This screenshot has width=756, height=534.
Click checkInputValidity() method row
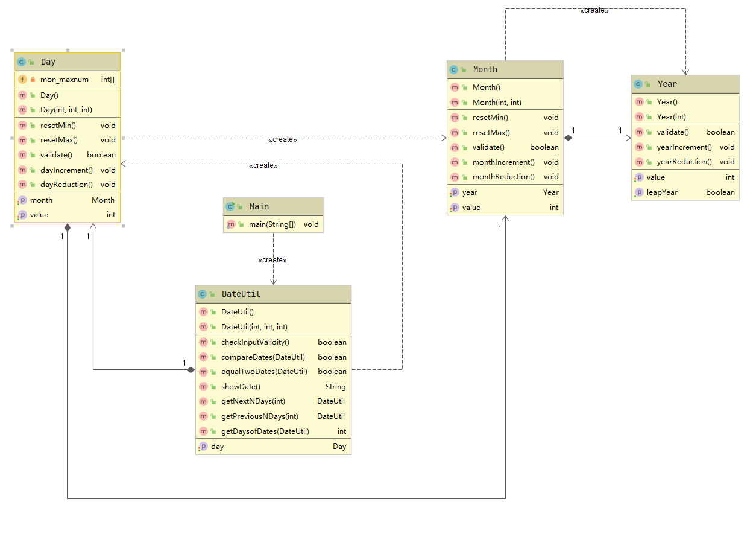click(x=273, y=342)
